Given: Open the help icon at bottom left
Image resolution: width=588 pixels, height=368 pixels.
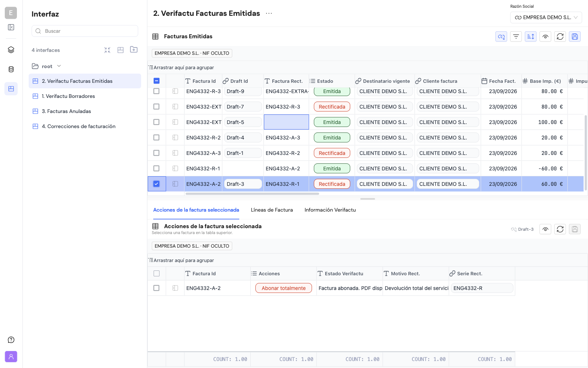Looking at the screenshot, I should (11, 340).
